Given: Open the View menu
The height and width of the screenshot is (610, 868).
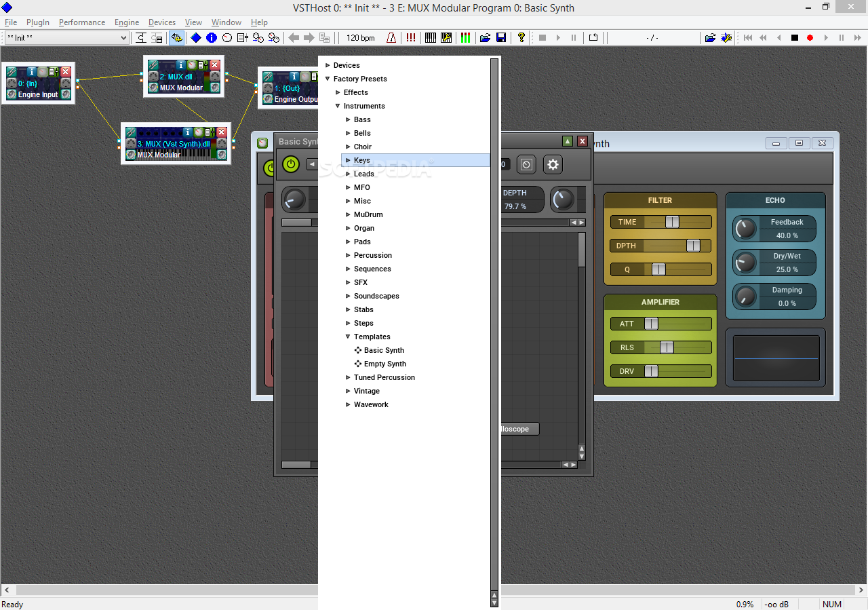Looking at the screenshot, I should click(193, 22).
